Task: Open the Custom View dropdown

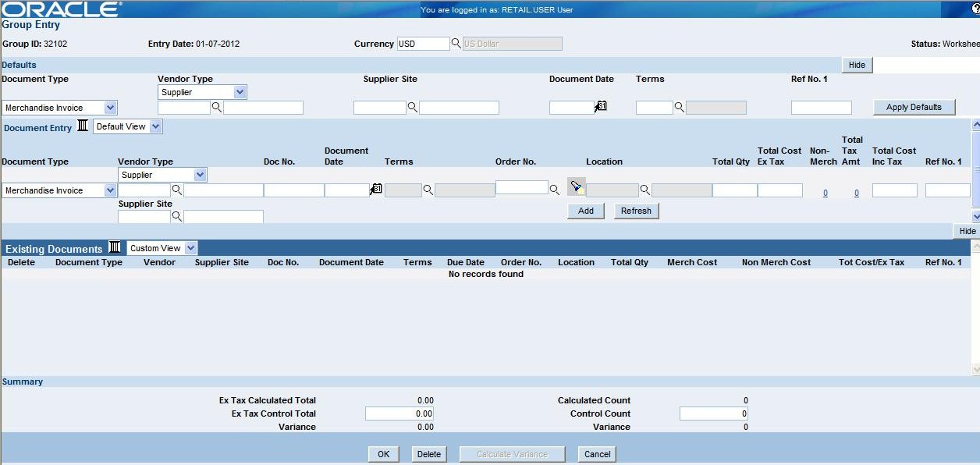Action: click(191, 248)
